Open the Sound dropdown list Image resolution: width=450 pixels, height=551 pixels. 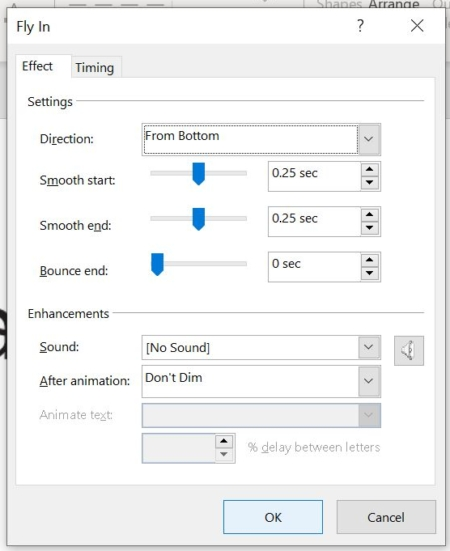pos(369,347)
